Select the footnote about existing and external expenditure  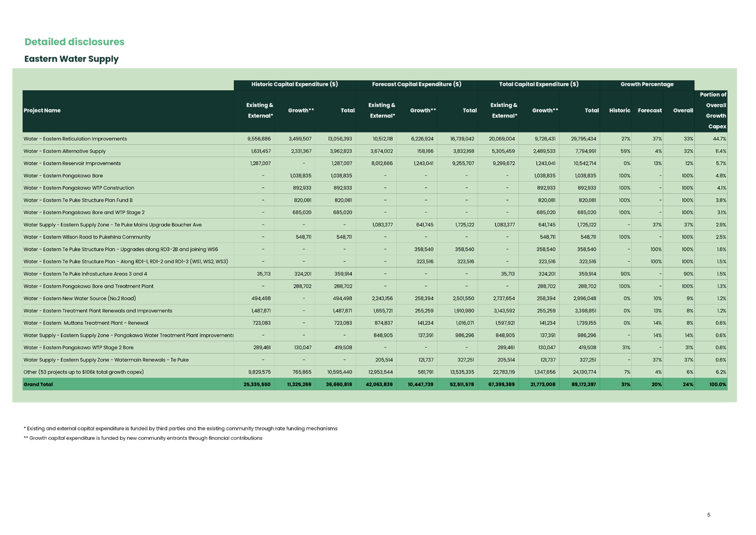tap(180, 428)
